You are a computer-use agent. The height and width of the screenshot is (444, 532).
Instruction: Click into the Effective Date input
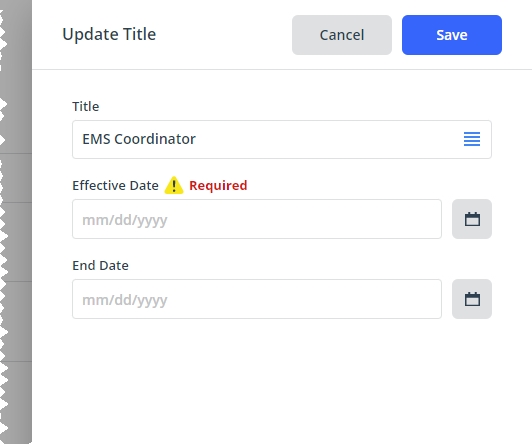coord(257,219)
